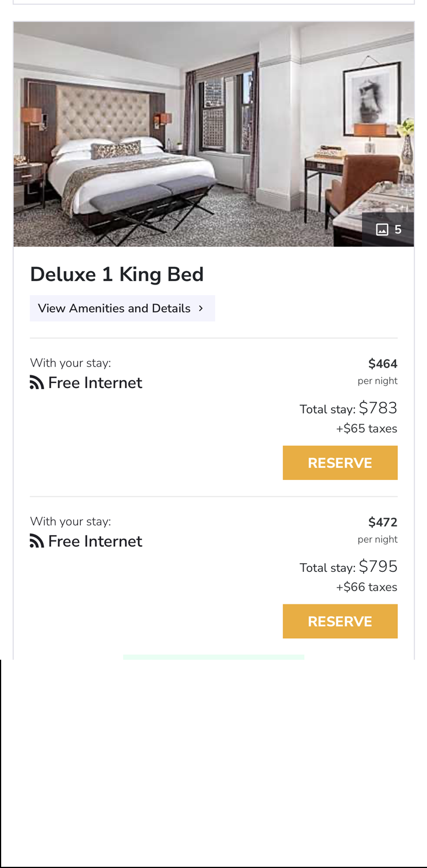Select the $464 per night price
Viewport: 427px width, 868px height.
point(382,364)
